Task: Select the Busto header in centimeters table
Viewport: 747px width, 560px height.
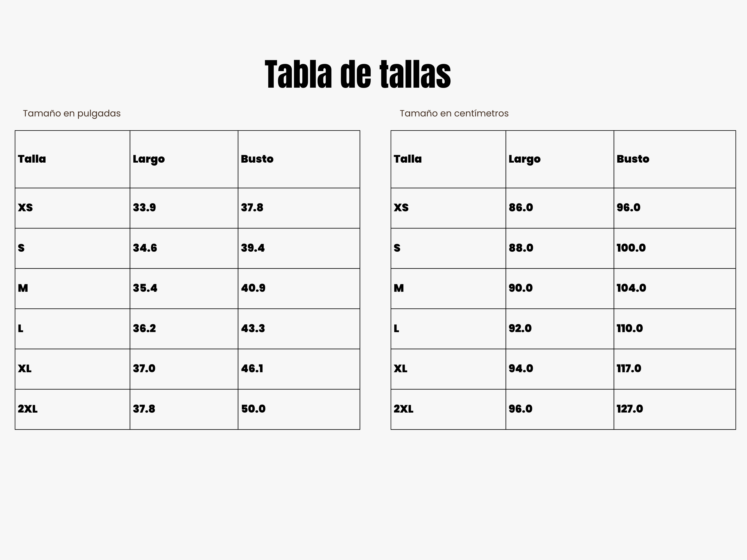Action: (632, 159)
